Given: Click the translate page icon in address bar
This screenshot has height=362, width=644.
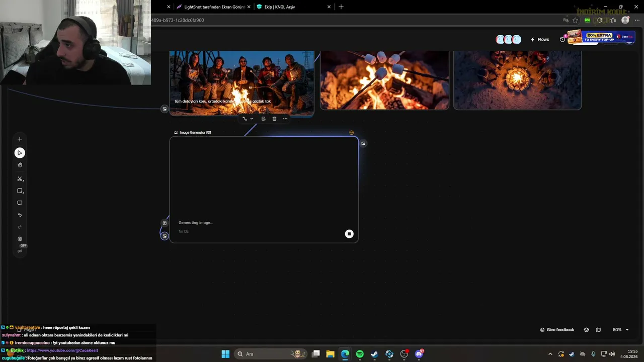Looking at the screenshot, I should point(566,20).
